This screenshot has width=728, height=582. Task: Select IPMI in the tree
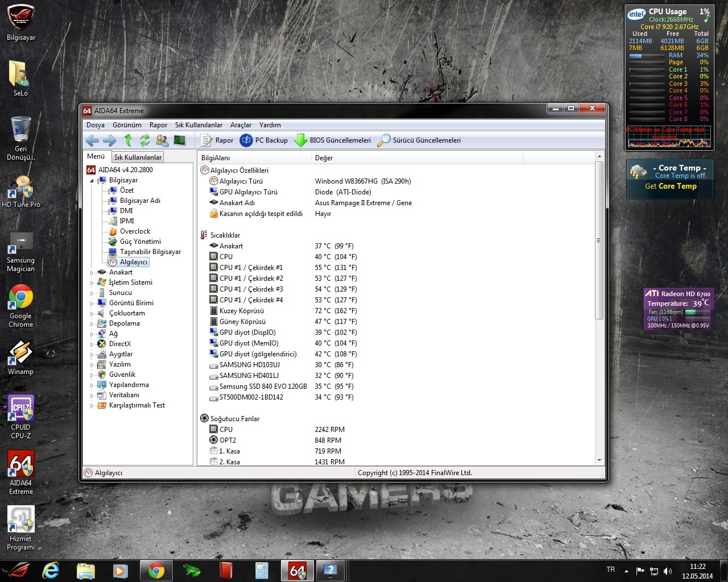point(127,221)
